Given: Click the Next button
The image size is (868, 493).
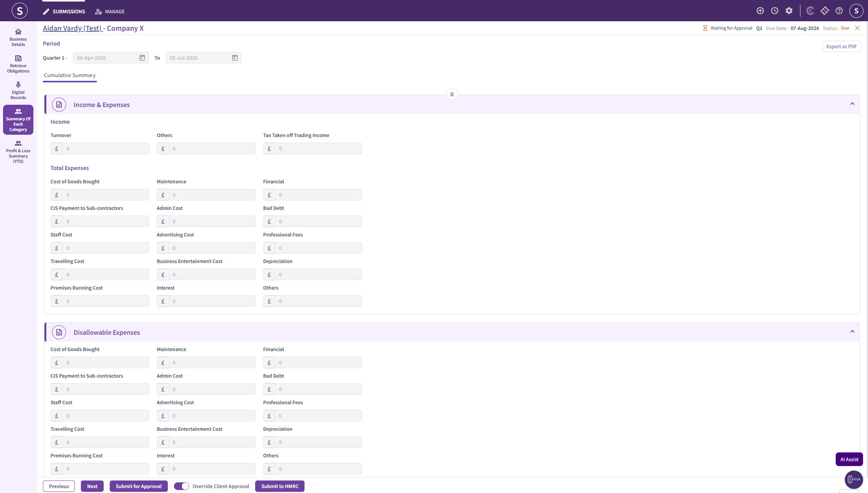Looking at the screenshot, I should coord(92,486).
